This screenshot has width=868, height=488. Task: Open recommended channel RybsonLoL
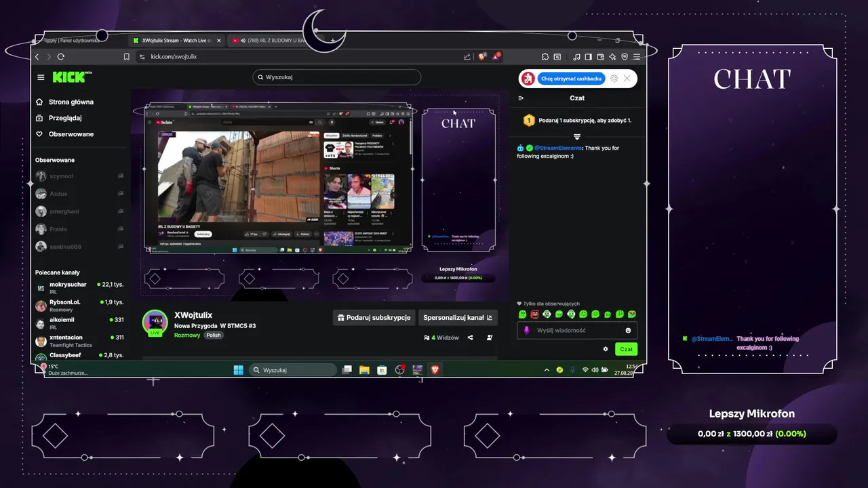point(79,306)
